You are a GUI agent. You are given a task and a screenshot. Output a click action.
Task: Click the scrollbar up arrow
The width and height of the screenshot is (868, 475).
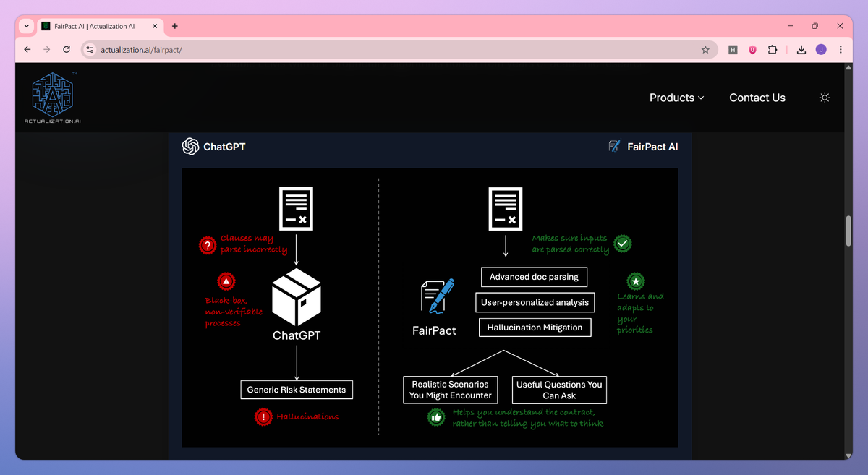click(x=848, y=67)
